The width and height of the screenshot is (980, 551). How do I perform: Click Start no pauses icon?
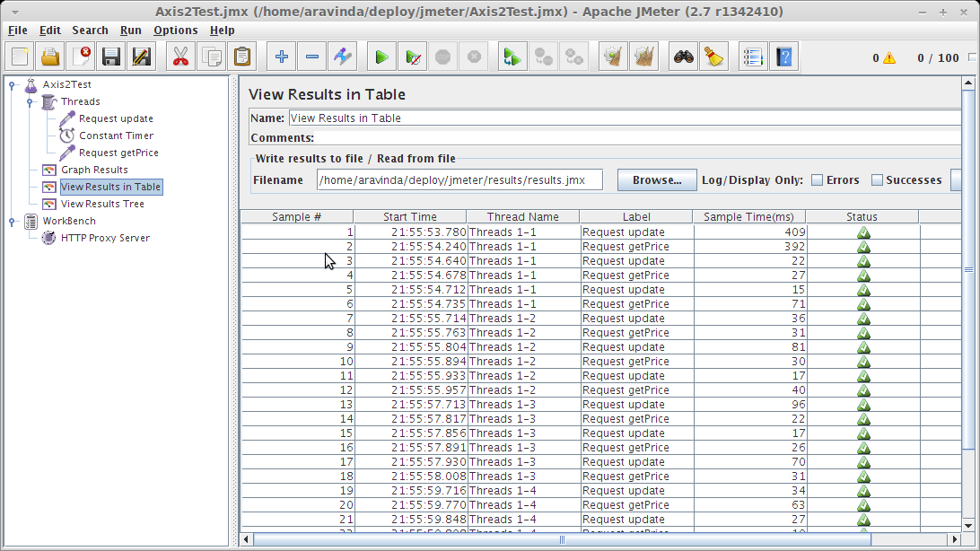[x=413, y=57]
